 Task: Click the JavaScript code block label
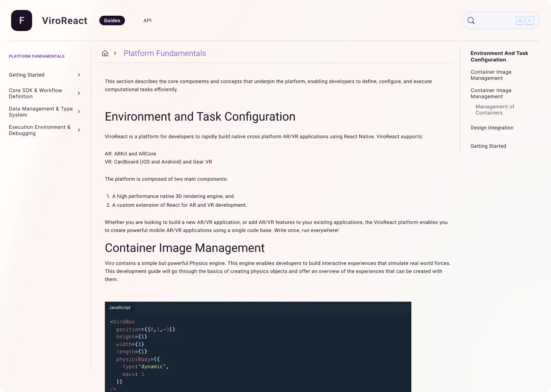coord(120,307)
